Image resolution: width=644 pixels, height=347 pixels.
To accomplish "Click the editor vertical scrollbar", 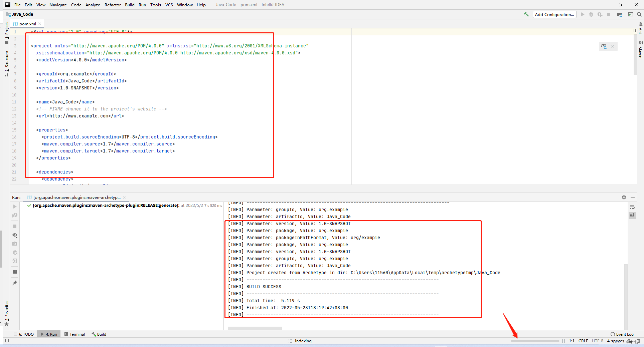I will [635, 55].
